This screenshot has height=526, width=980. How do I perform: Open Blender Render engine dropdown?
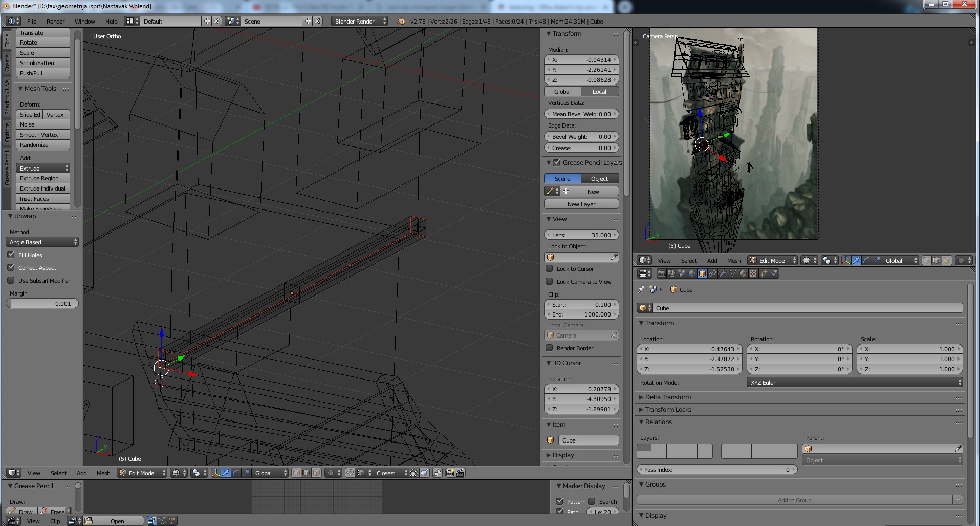click(359, 21)
